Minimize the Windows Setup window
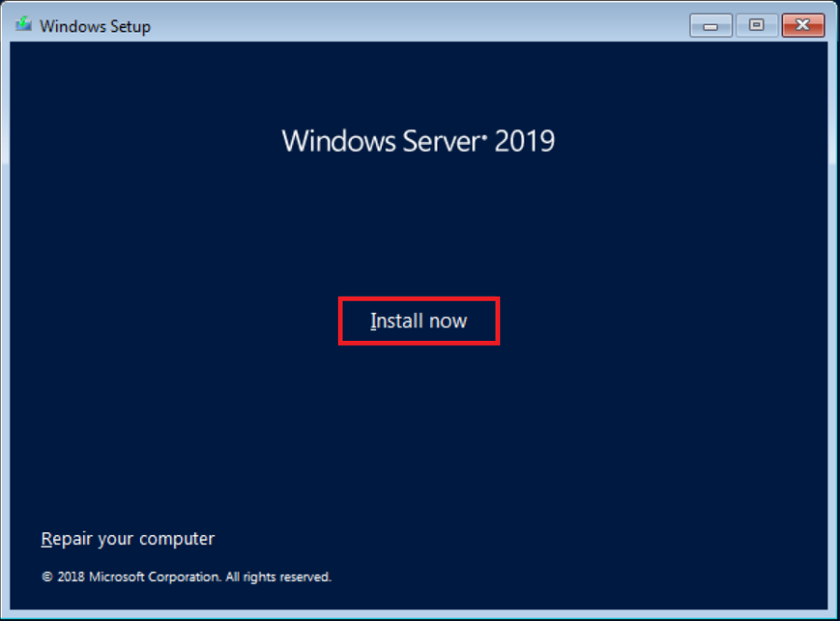This screenshot has height=621, width=840. (x=710, y=25)
